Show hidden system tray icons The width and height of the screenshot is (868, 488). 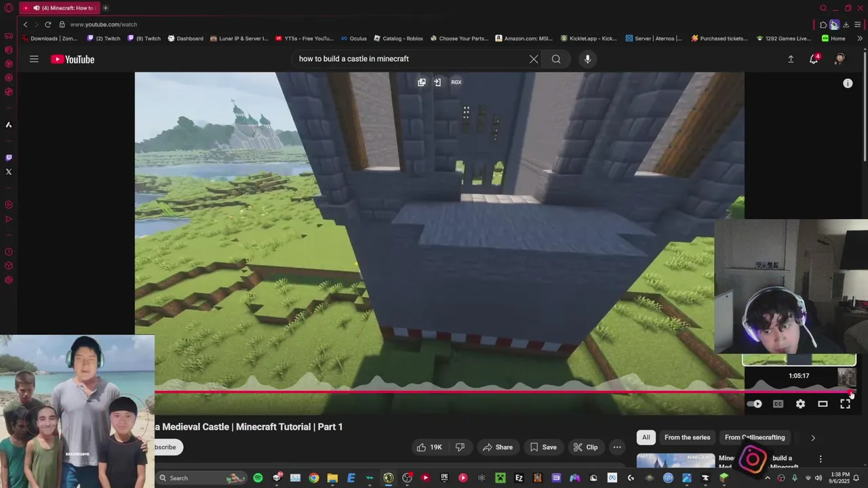coord(768,478)
